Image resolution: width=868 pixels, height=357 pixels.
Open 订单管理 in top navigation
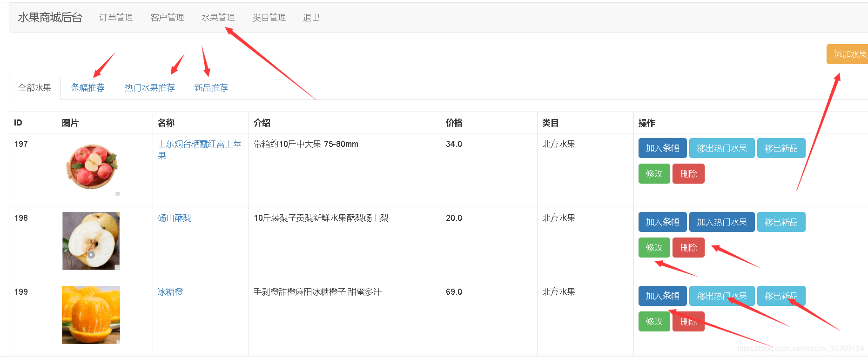(x=116, y=18)
